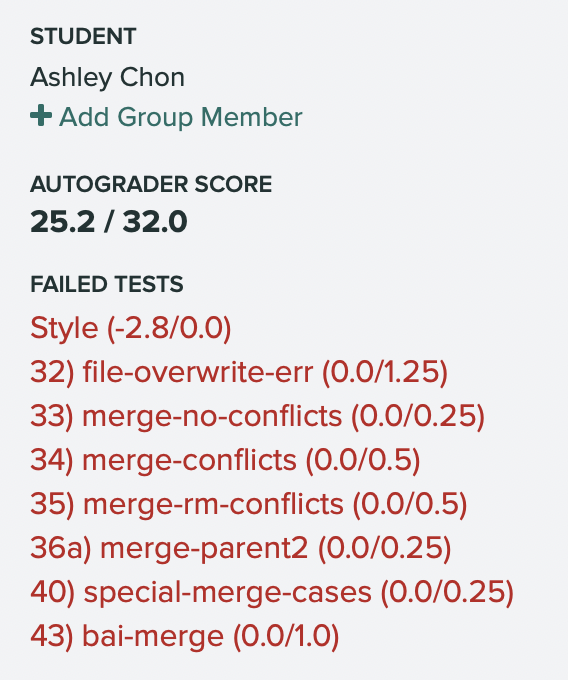Select failed test 43 bai-merge
Viewport: 568px width, 680px height.
click(185, 637)
